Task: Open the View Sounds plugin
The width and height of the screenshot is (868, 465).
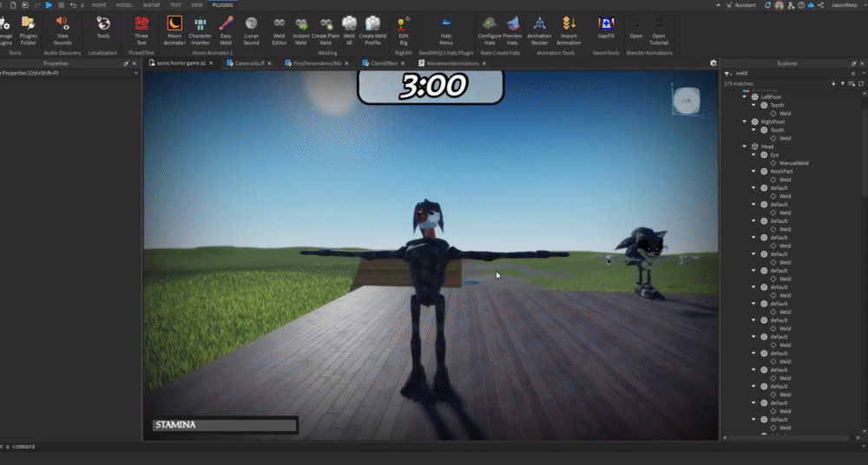Action: point(62,30)
